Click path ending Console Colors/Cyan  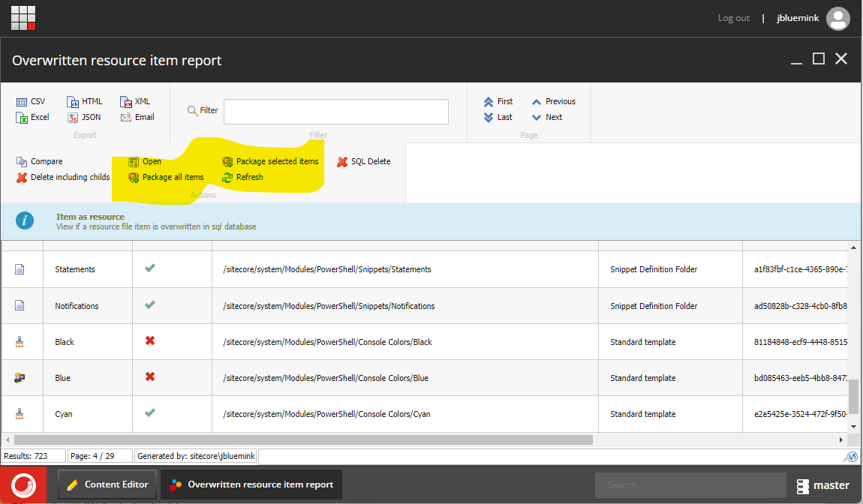point(326,414)
